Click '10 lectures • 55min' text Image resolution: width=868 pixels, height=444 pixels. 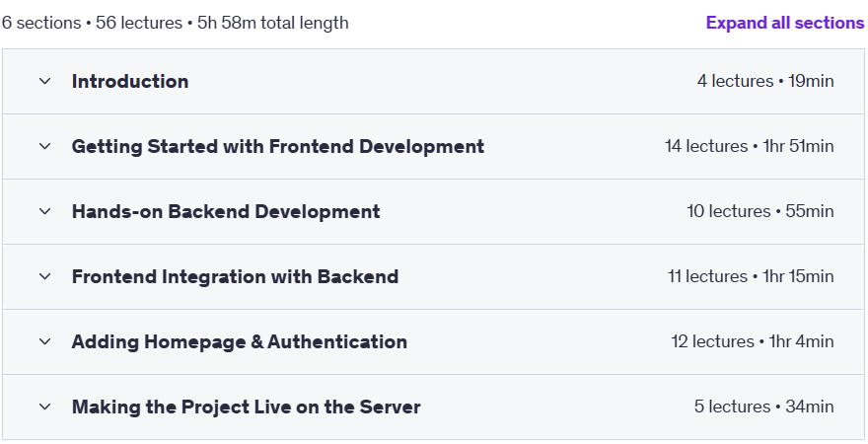click(x=760, y=211)
